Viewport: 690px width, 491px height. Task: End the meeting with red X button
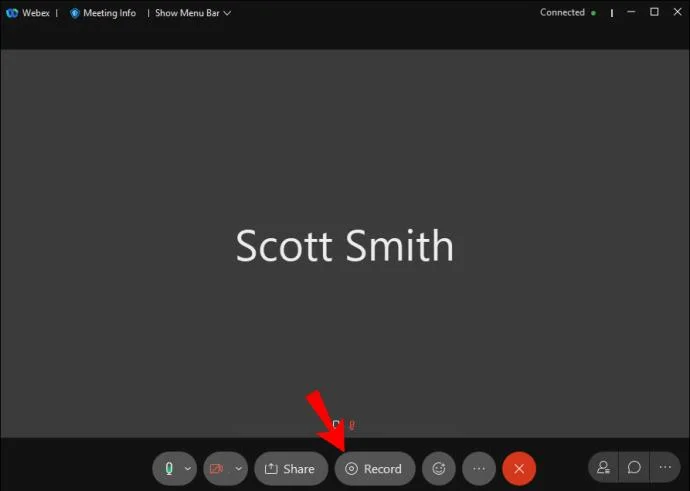(x=519, y=468)
